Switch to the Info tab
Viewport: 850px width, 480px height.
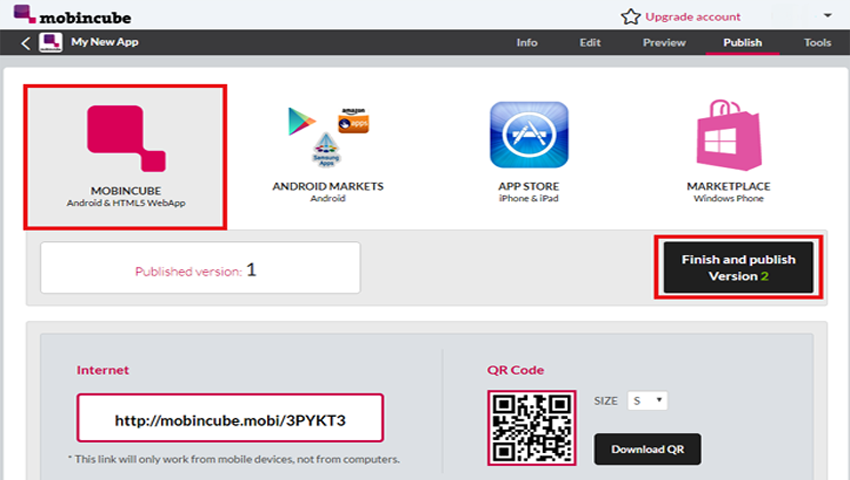tap(527, 43)
